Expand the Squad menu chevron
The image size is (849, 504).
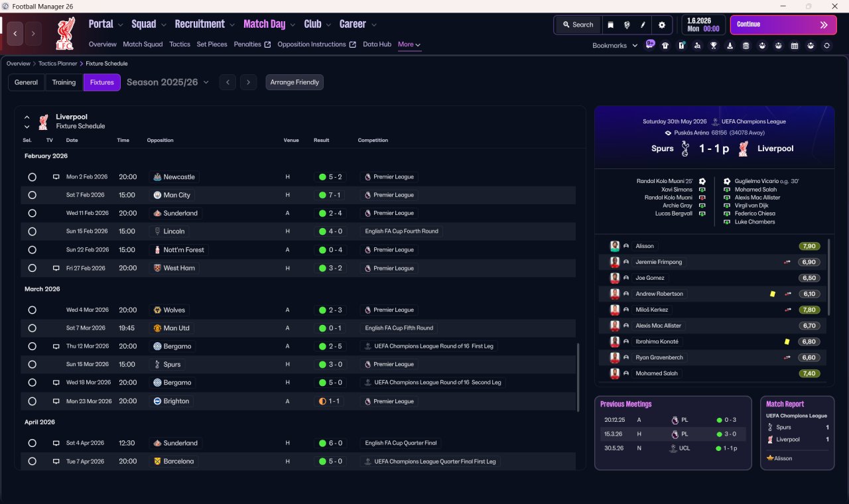(163, 25)
